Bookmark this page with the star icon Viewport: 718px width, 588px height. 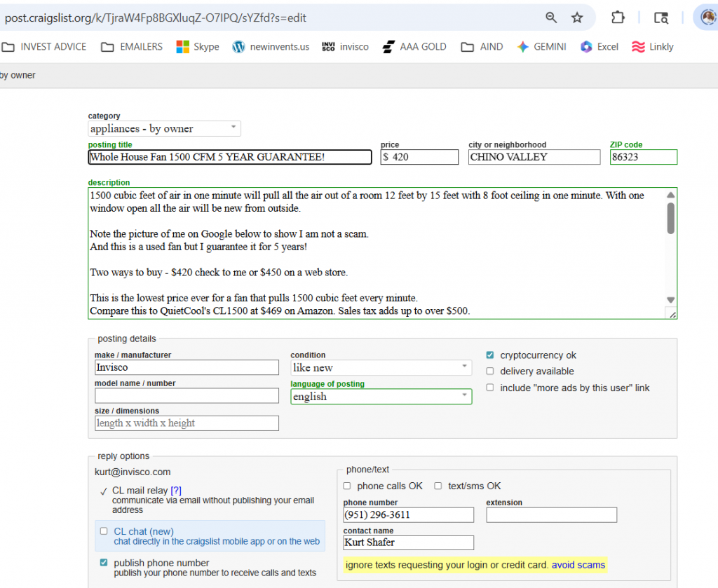pos(577,18)
